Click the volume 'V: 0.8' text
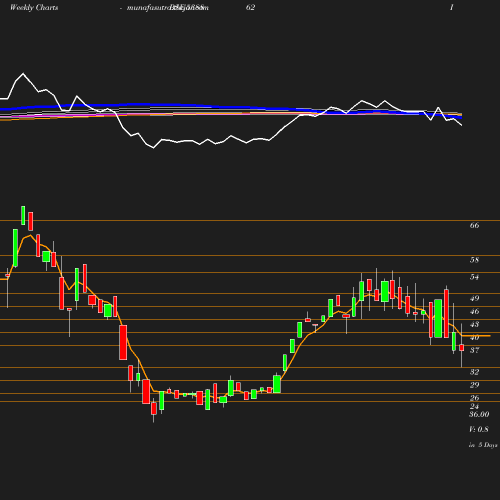The image size is (500, 500). click(x=479, y=429)
